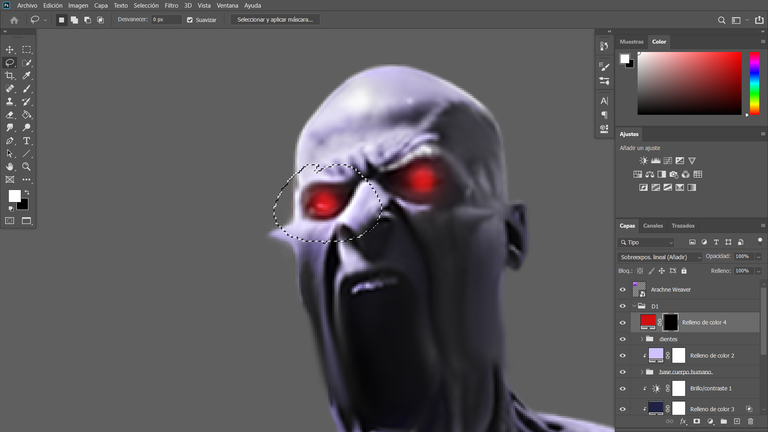The width and height of the screenshot is (768, 432).
Task: Select the Smudge tool
Action: pos(10,128)
